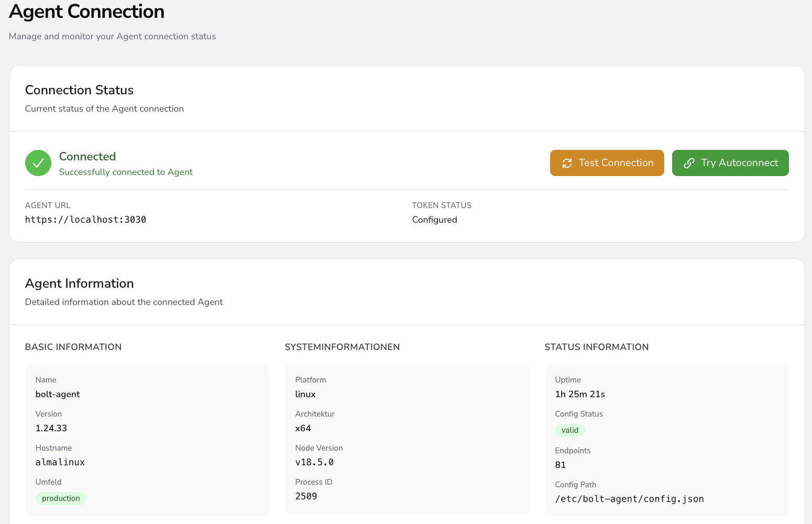
Task: Select the process ID 2509
Action: pyautogui.click(x=306, y=496)
